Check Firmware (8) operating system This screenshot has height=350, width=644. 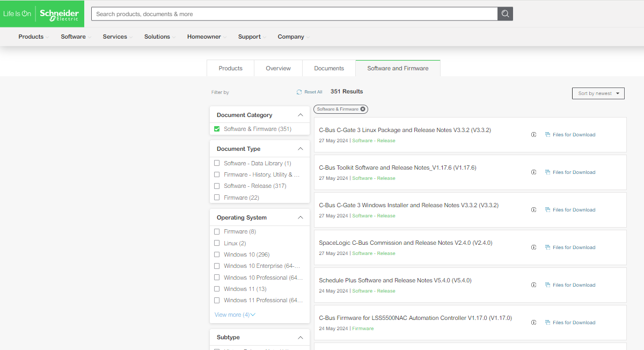click(217, 231)
